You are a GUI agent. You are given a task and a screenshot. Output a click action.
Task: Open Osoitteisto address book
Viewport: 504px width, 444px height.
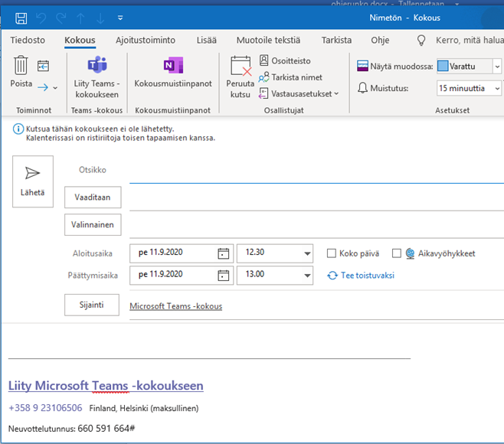pos(285,60)
